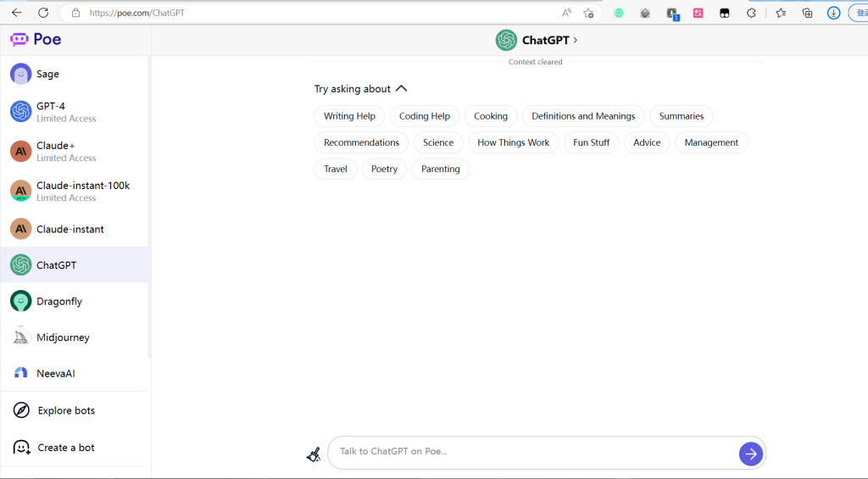868x479 pixels.
Task: Click the pink translate extension icon
Action: (698, 13)
